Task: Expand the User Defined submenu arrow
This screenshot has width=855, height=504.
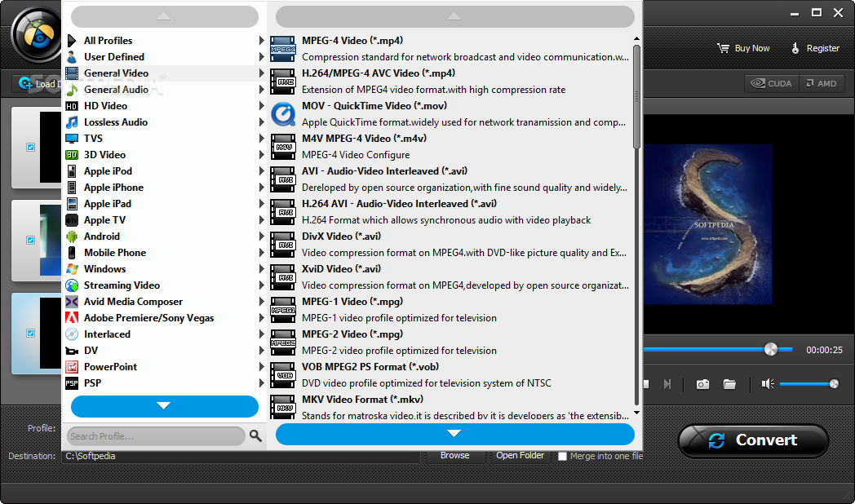Action: (x=261, y=56)
